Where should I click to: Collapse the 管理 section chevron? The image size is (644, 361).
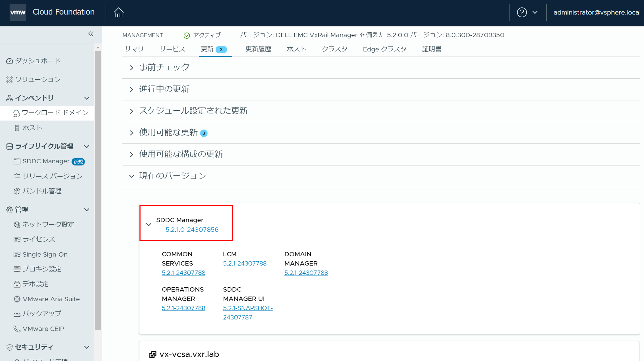pyautogui.click(x=87, y=210)
